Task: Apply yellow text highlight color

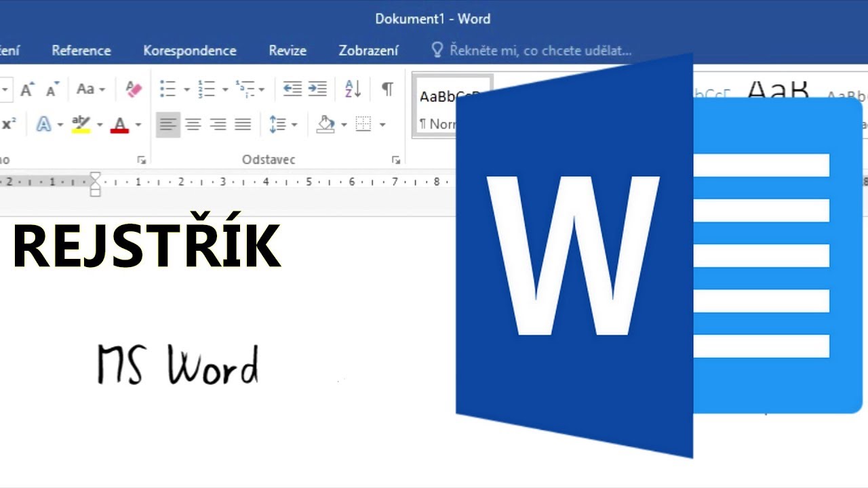Action: pos(81,125)
